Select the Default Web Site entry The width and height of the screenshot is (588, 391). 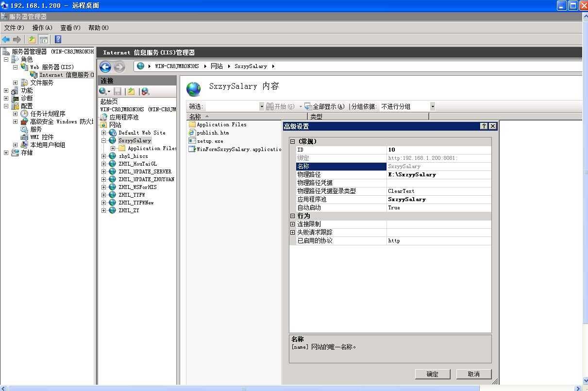142,133
